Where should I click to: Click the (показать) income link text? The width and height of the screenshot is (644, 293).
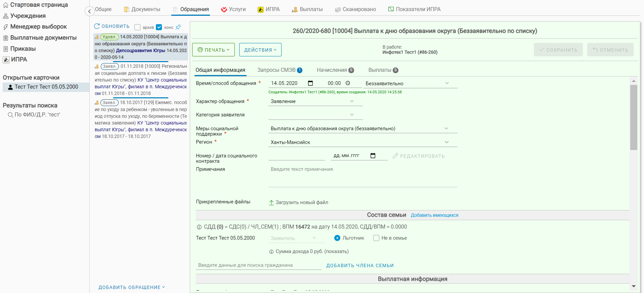tap(336, 251)
